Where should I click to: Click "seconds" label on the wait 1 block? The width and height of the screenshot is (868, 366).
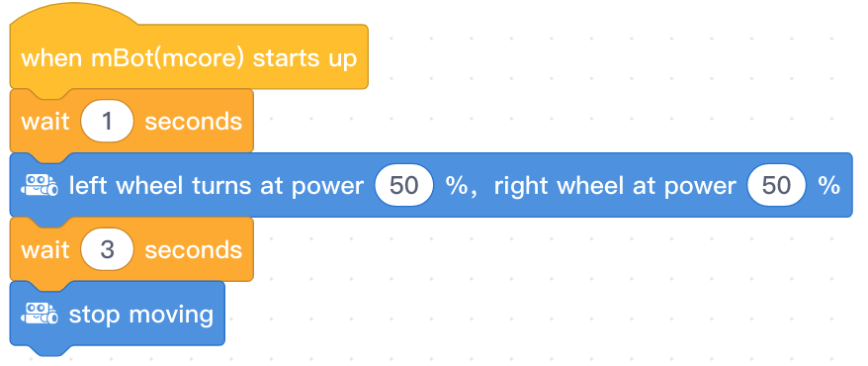tap(193, 122)
